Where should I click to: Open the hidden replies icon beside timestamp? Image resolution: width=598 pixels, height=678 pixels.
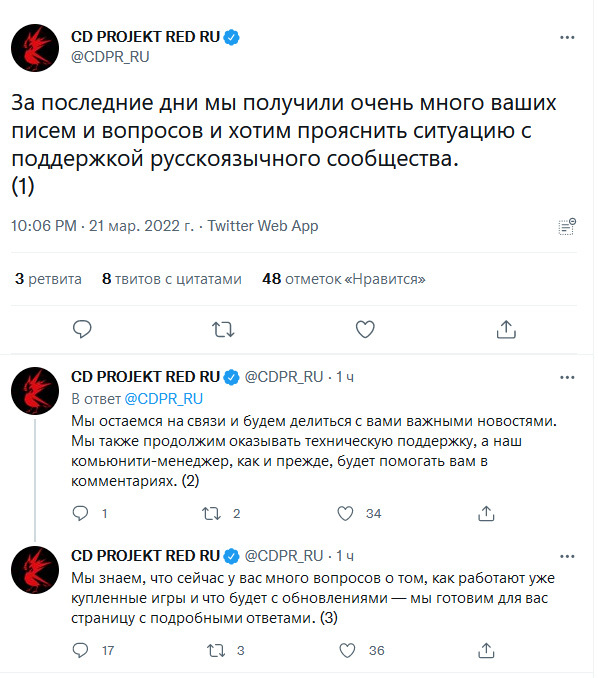click(567, 227)
